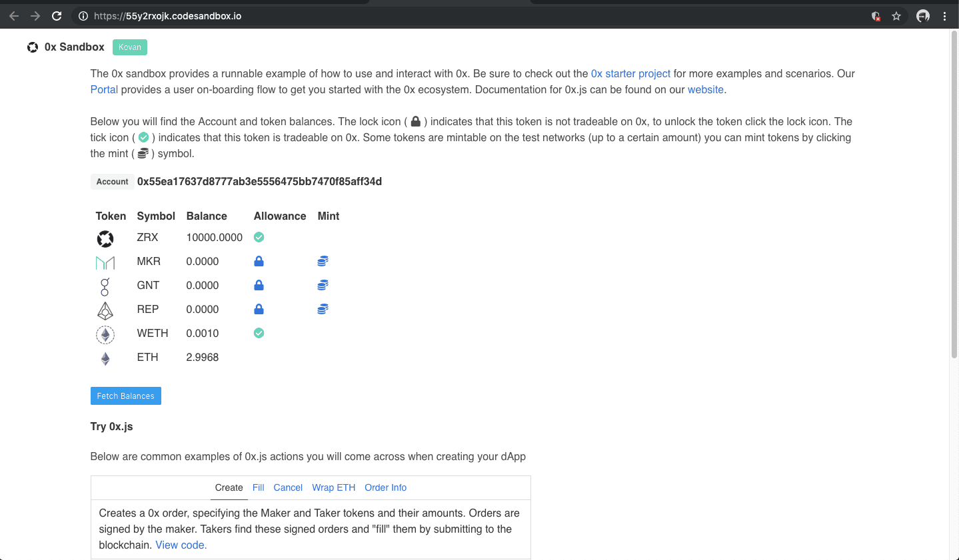Click the Symbol column header
Image resolution: width=959 pixels, height=560 pixels.
[x=156, y=216]
